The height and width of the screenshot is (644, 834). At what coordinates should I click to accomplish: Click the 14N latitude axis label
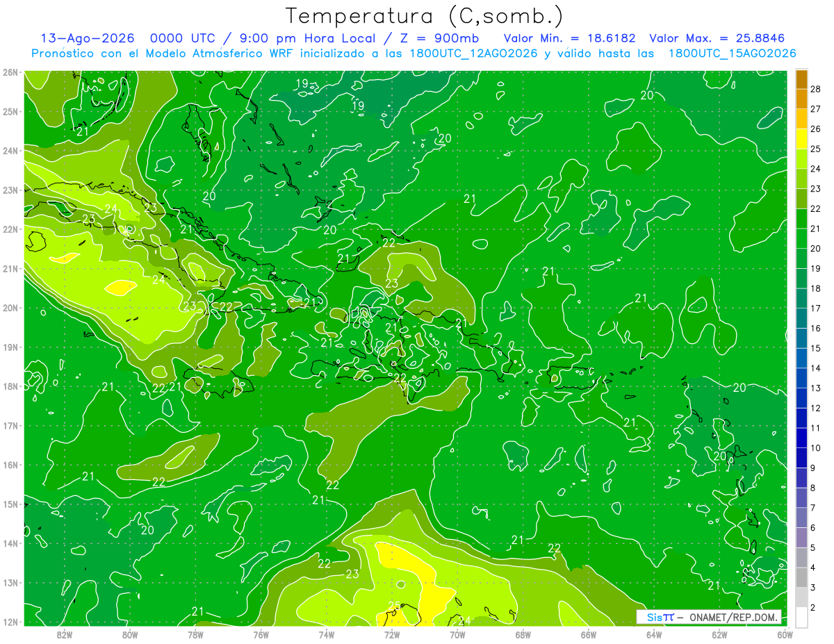click(10, 543)
